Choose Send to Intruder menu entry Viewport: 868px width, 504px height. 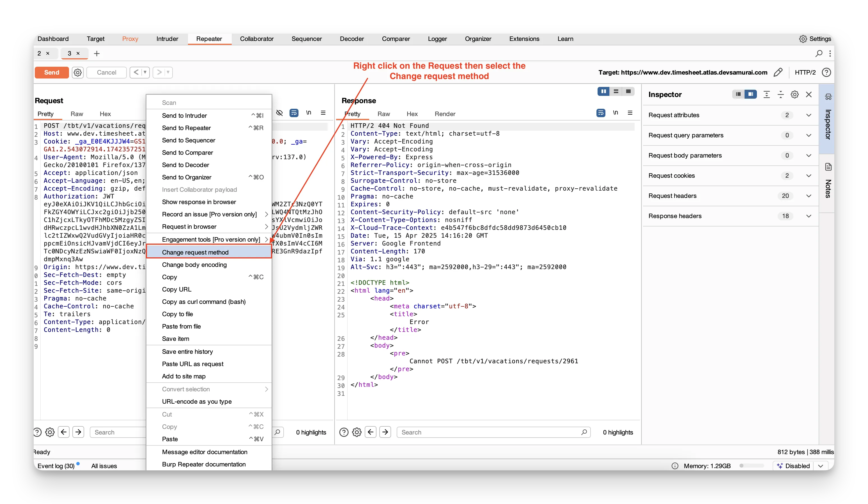coord(209,115)
